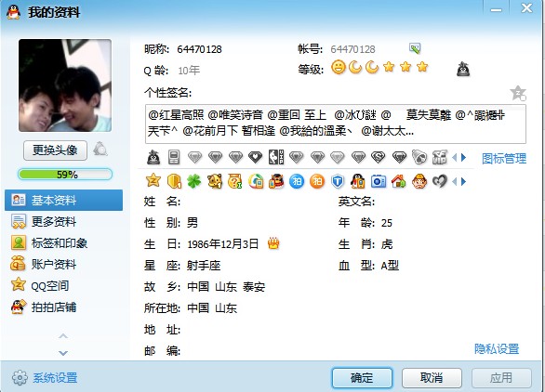
Task: Show next grey diamond icon row
Action: (464, 158)
